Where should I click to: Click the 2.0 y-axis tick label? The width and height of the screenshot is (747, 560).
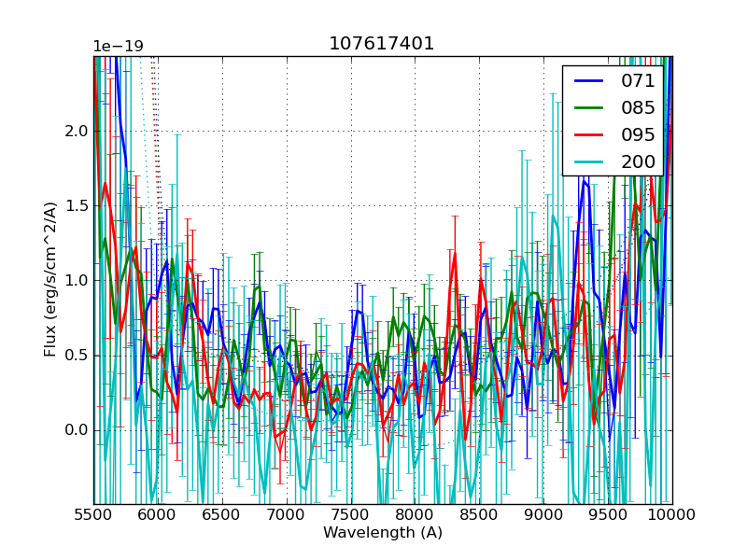pos(75,132)
